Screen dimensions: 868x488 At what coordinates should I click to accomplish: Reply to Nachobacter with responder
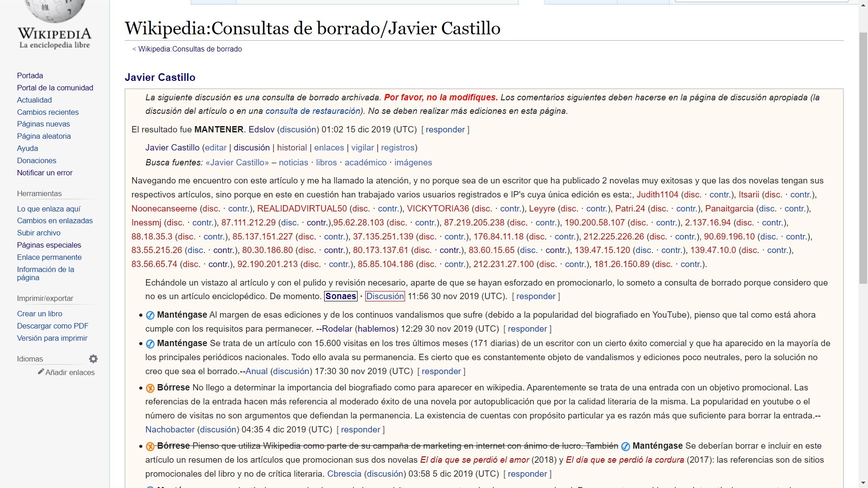click(x=360, y=430)
